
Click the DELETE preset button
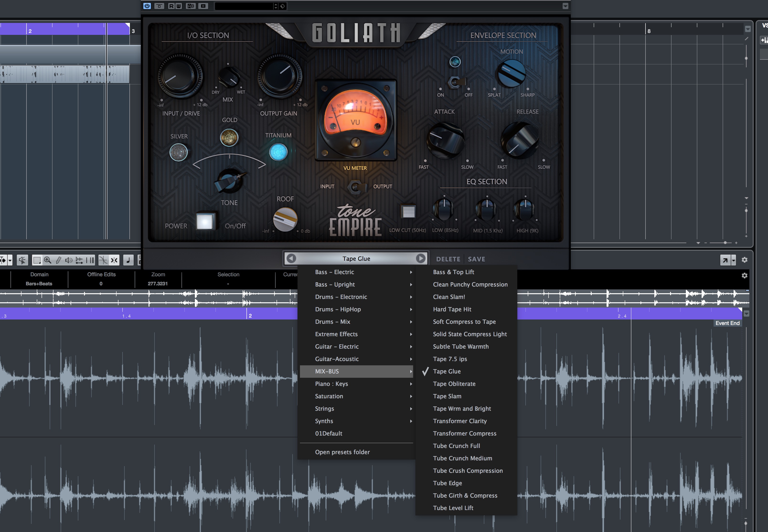(x=448, y=259)
